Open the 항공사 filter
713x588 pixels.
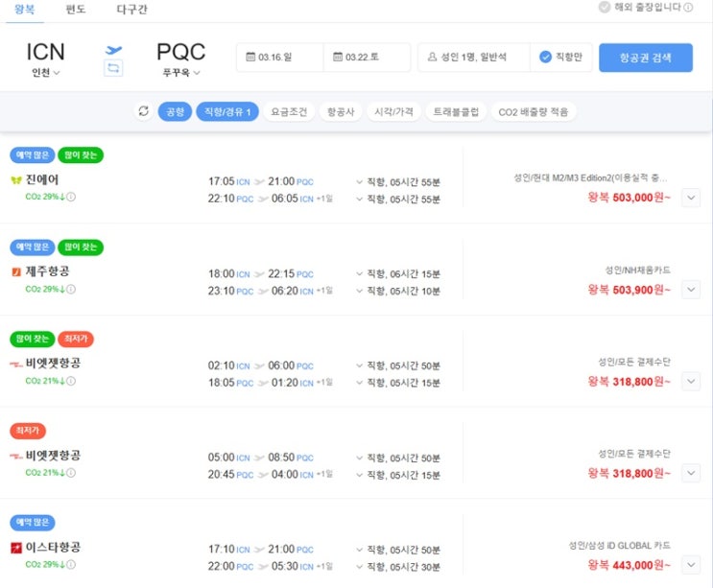click(x=341, y=112)
